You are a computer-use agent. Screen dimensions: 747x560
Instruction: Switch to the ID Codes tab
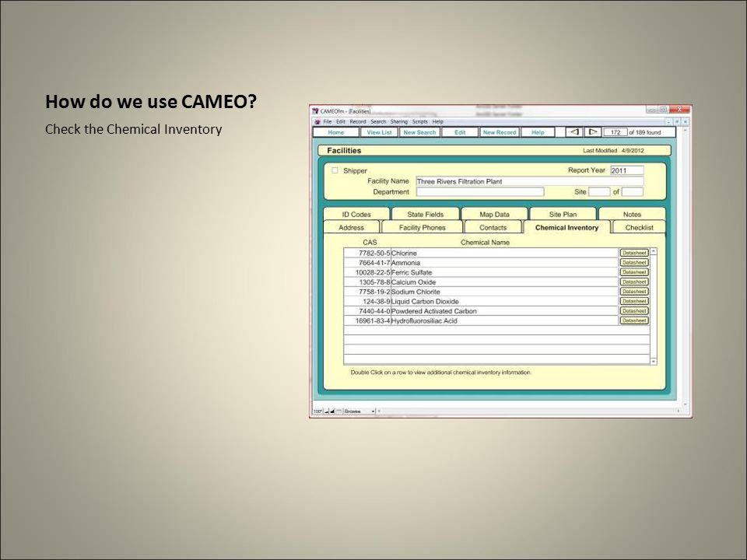click(x=356, y=215)
